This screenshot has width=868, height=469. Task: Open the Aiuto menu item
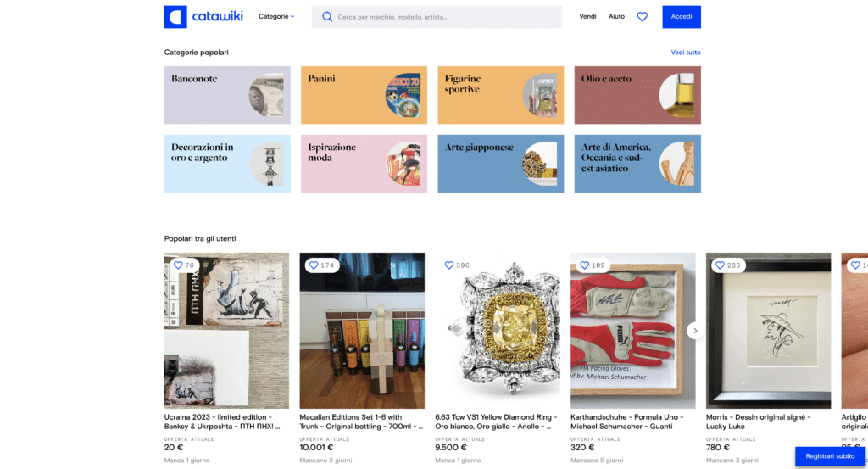tap(616, 17)
